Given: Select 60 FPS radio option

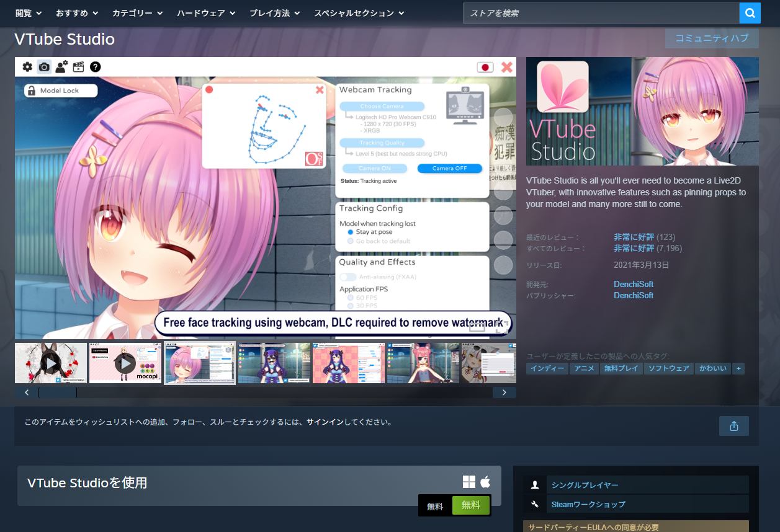Looking at the screenshot, I should (x=351, y=298).
